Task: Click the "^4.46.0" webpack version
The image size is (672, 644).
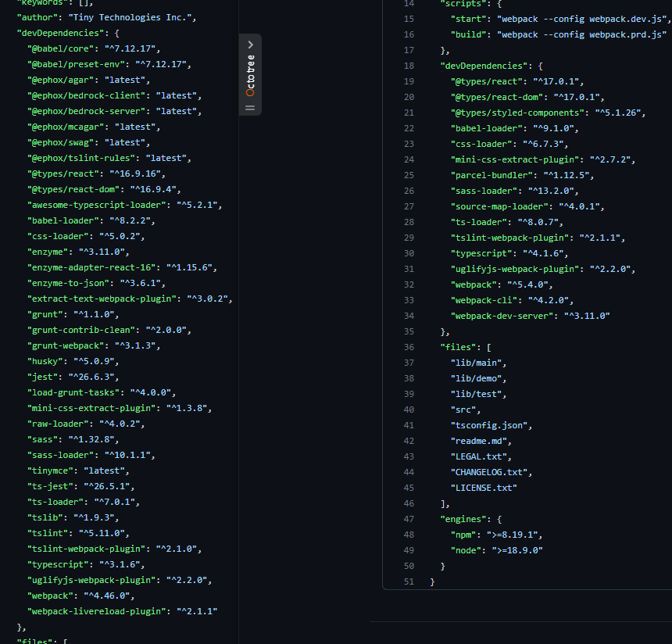Action: [x=107, y=596]
